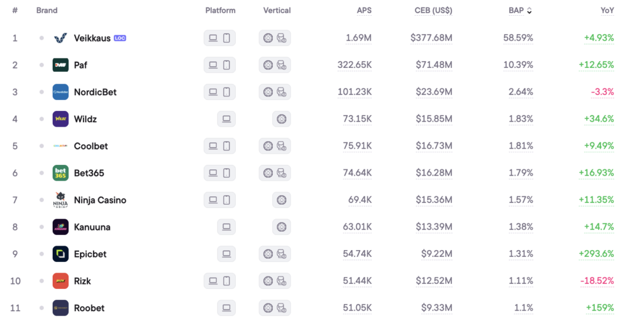Click the Brand column header
The image size is (644, 318).
pyautogui.click(x=47, y=11)
